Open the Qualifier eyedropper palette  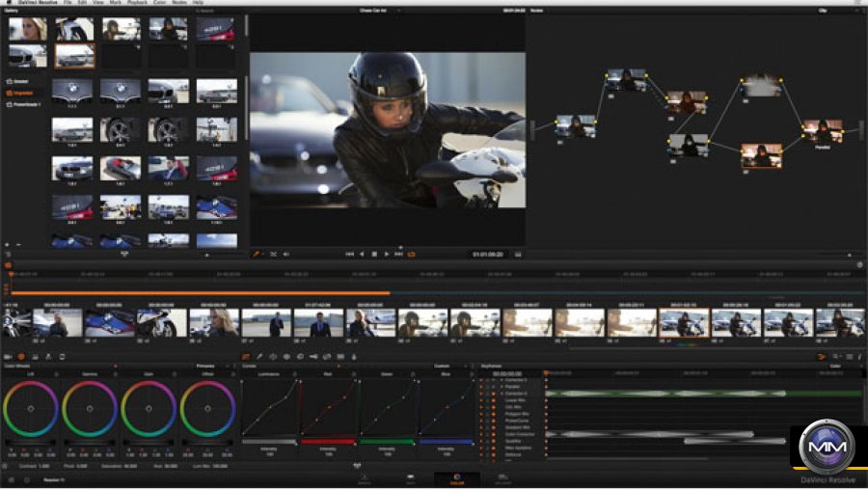point(259,357)
